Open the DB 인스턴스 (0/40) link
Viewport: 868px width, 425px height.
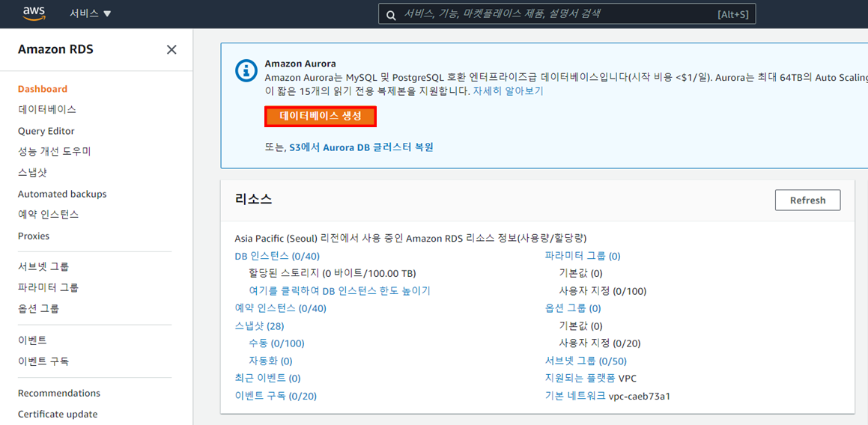277,256
